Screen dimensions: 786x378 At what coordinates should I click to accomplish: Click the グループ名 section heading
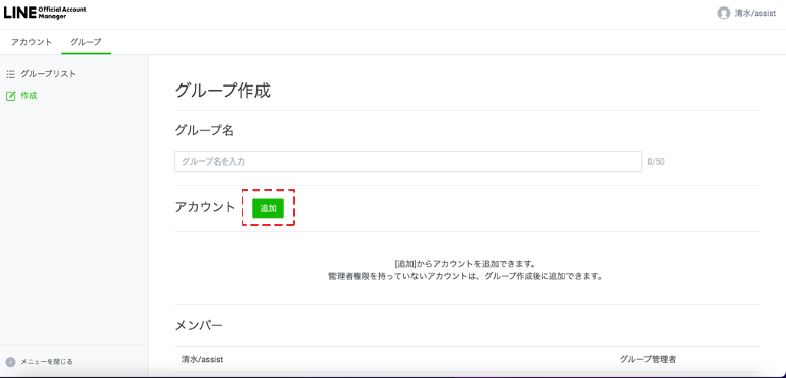(x=204, y=130)
